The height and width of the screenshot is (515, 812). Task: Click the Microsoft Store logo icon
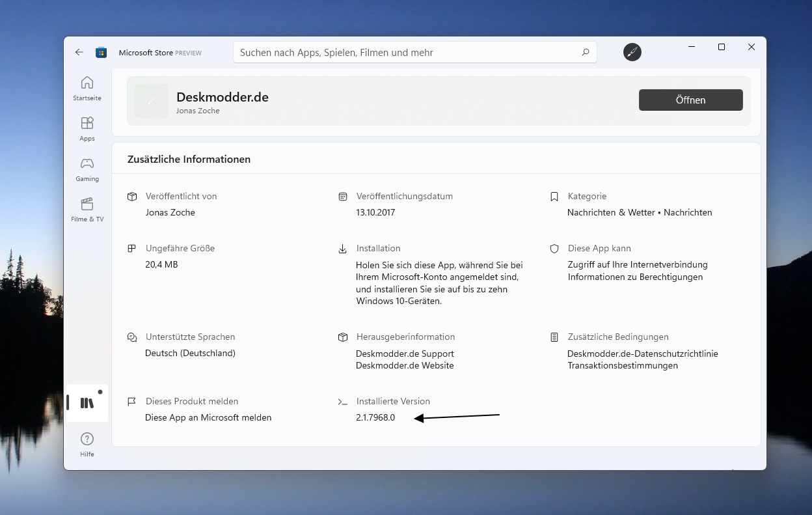[101, 52]
